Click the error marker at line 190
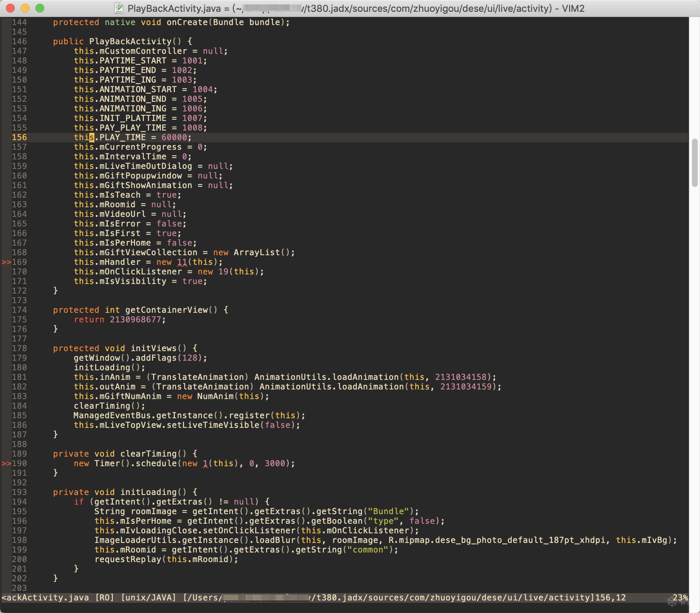This screenshot has width=700, height=613. click(6, 464)
